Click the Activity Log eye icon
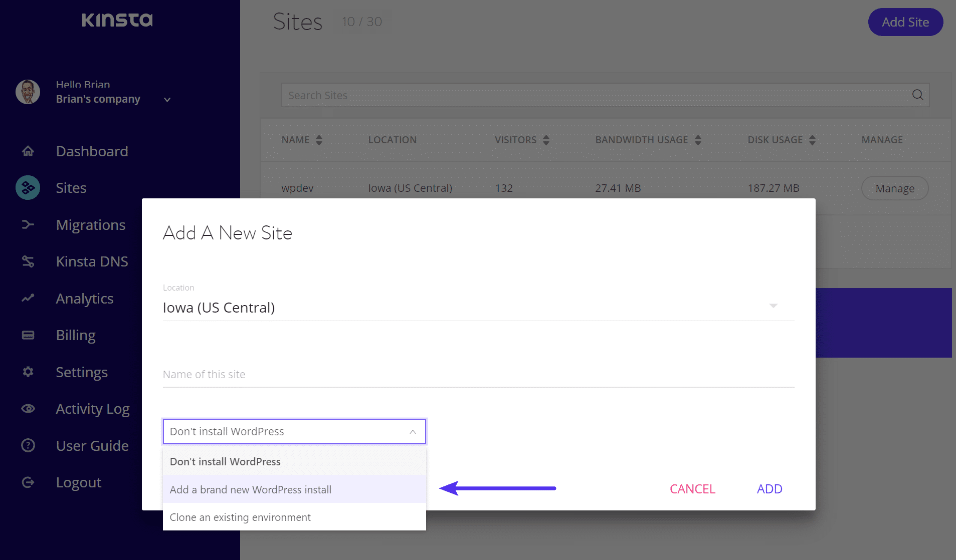The height and width of the screenshot is (560, 956). 28,409
